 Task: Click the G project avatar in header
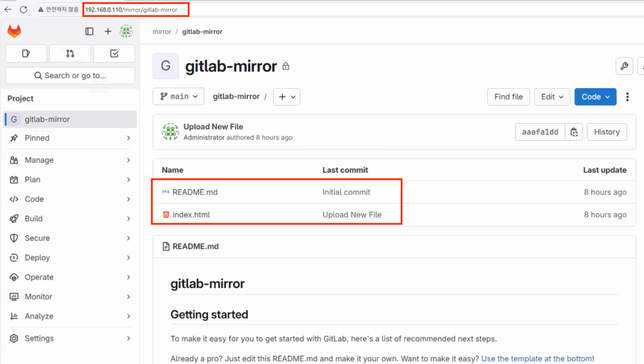[165, 65]
